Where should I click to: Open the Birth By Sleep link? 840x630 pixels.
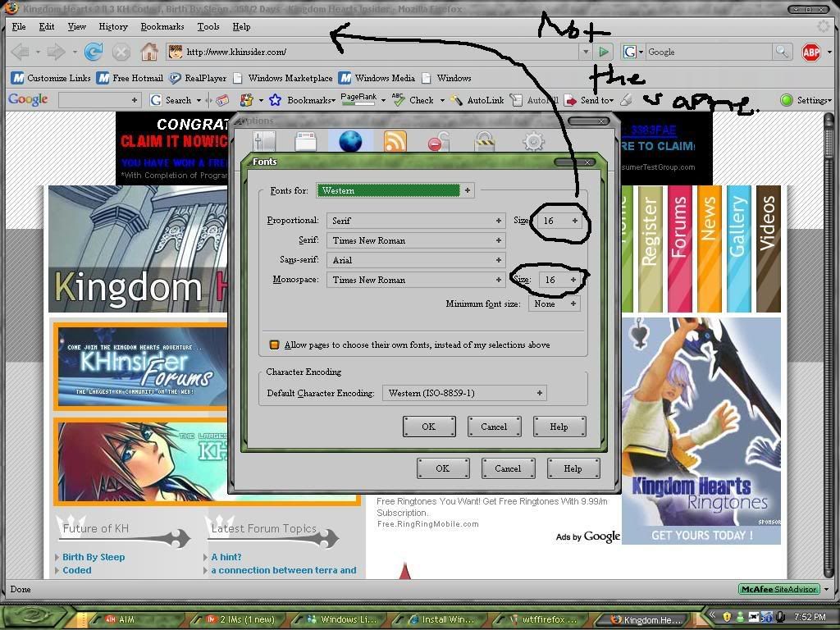pos(94,557)
